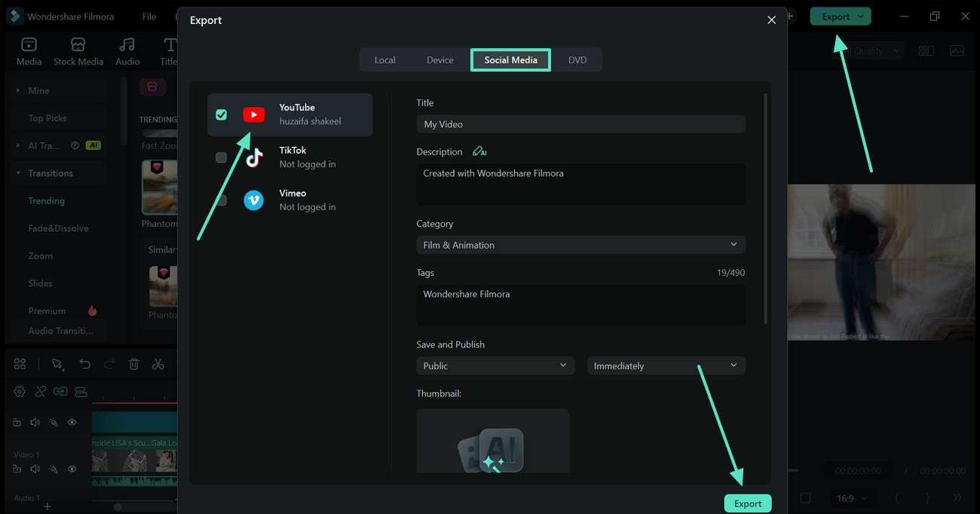Open the Media panel in toolbar
The width and height of the screenshot is (980, 514).
29,51
